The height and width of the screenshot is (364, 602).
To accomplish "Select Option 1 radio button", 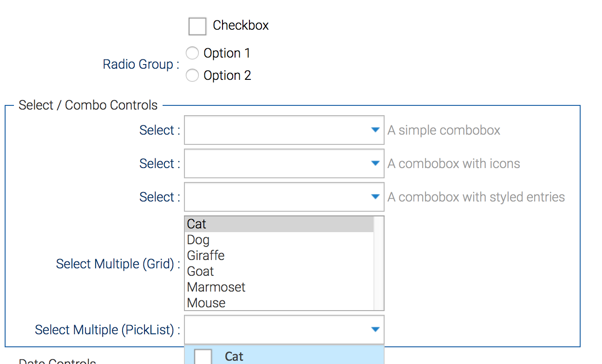I will point(192,53).
